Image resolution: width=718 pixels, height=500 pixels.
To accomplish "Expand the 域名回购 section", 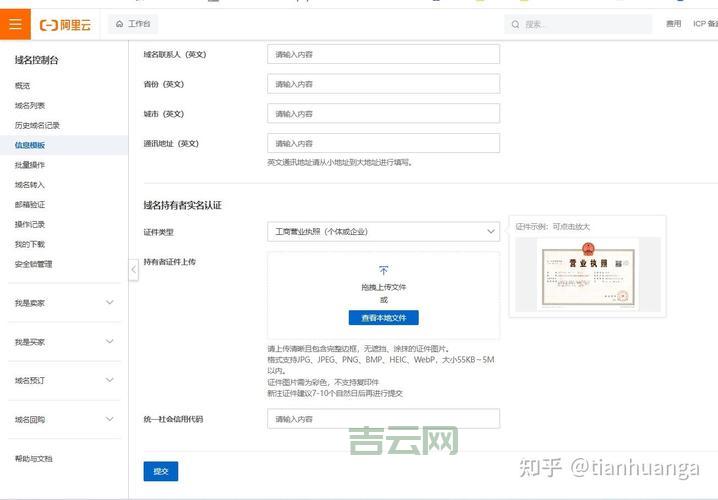I will 64,419.
